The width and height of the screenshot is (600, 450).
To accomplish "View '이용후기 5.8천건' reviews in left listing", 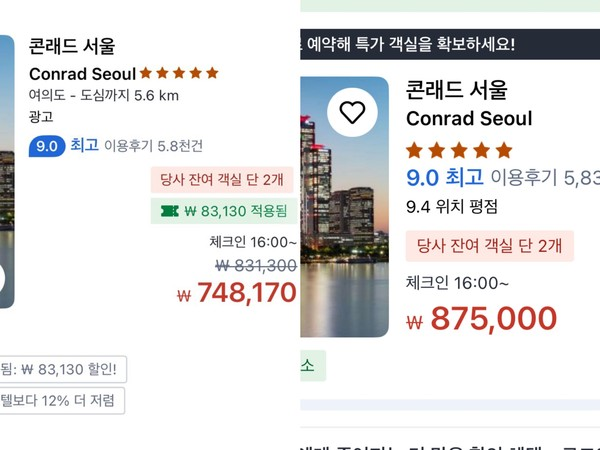I will pos(154,146).
